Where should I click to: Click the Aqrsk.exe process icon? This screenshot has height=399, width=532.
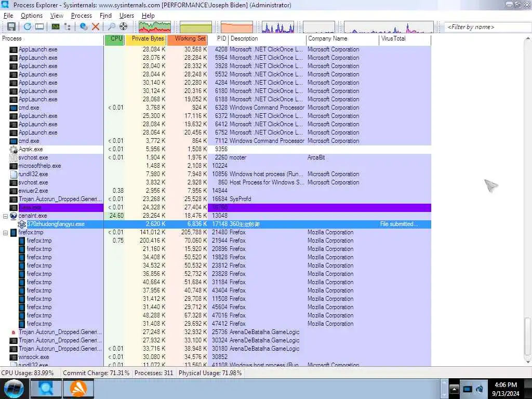[13, 149]
